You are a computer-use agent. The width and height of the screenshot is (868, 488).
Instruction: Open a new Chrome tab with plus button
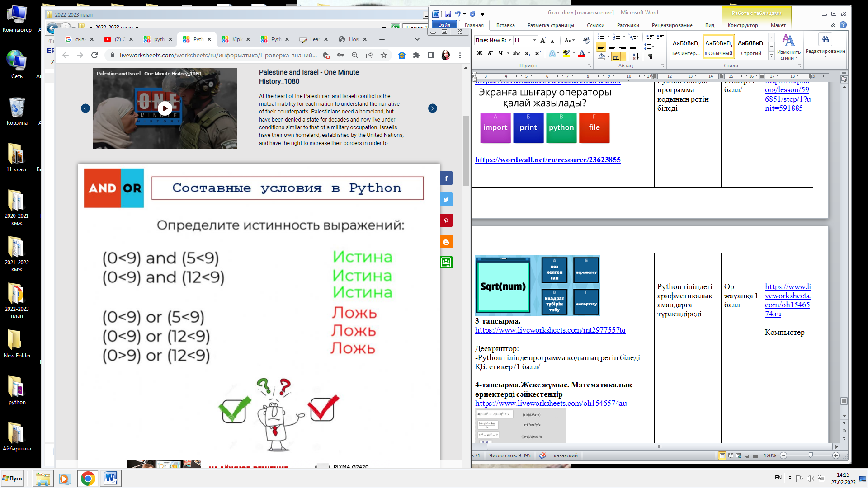382,39
